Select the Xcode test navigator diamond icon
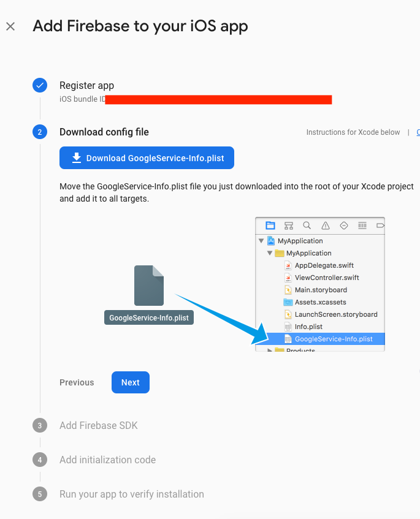 (344, 225)
